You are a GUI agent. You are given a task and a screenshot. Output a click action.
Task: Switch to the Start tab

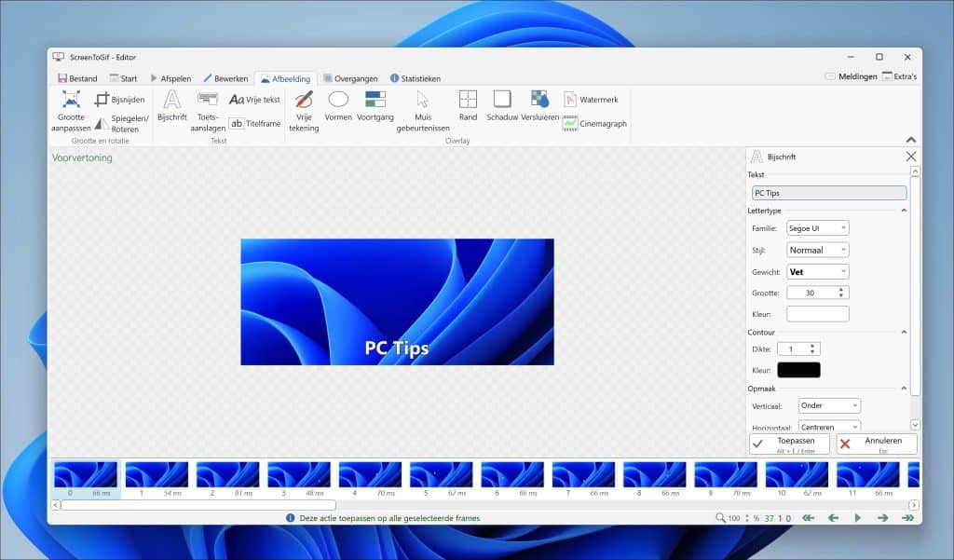(x=124, y=78)
